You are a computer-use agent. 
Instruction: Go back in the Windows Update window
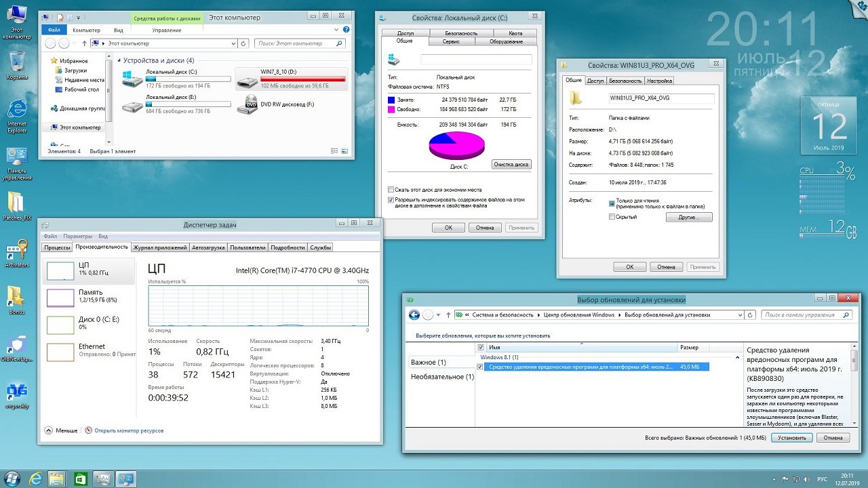click(x=414, y=315)
